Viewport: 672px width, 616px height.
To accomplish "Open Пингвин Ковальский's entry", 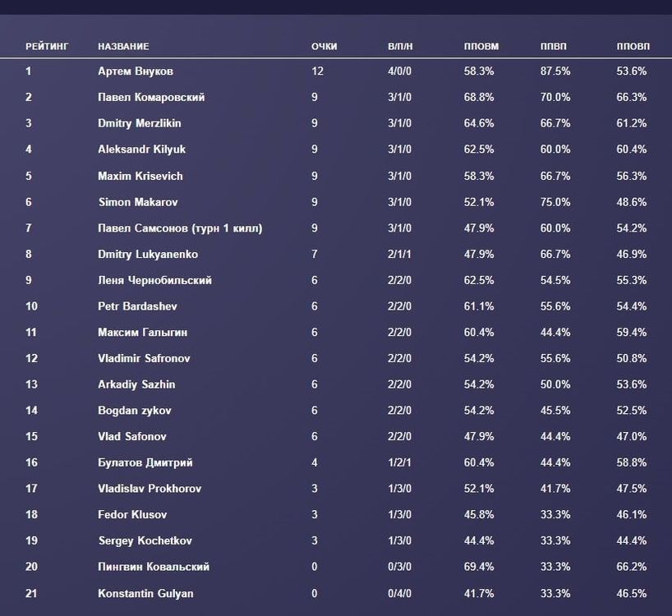I will click(154, 567).
